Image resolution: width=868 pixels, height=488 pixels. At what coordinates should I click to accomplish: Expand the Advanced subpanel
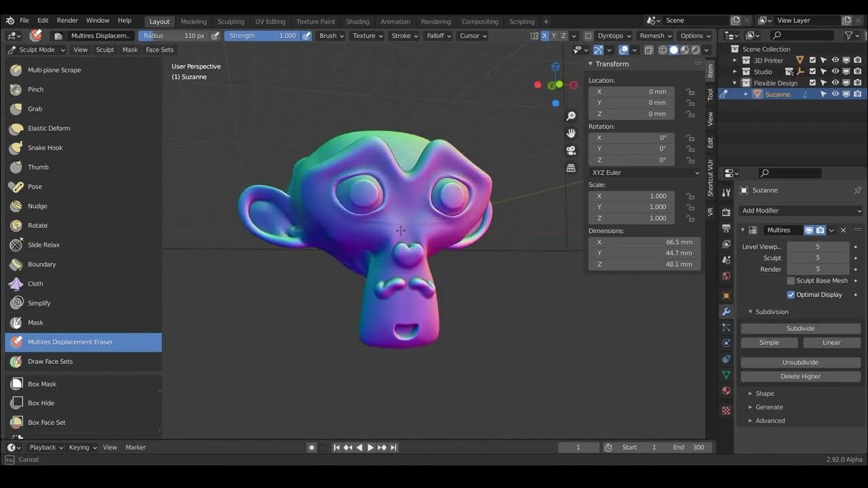click(770, 421)
